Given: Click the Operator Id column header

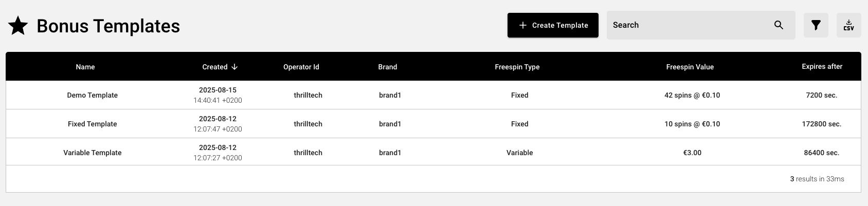Looking at the screenshot, I should (x=301, y=67).
